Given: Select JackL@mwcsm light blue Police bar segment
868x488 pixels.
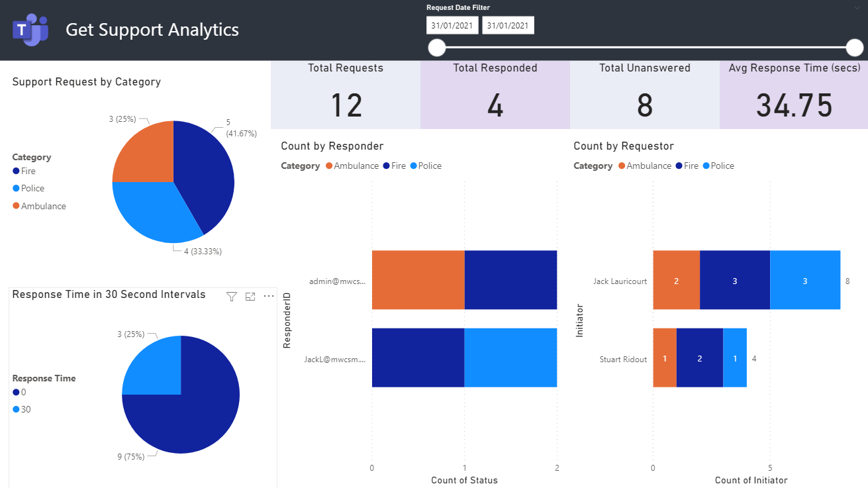Looking at the screenshot, I should tap(510, 358).
